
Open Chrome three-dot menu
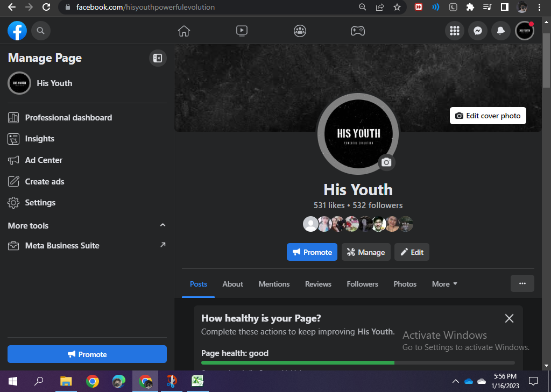click(539, 7)
